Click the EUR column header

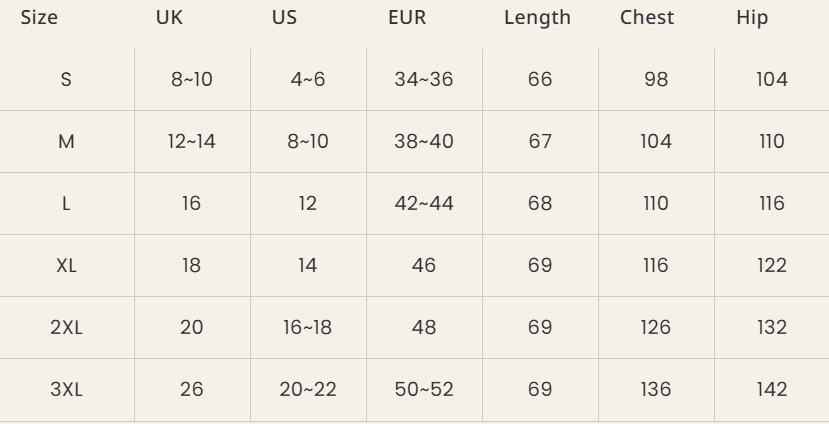(x=407, y=17)
